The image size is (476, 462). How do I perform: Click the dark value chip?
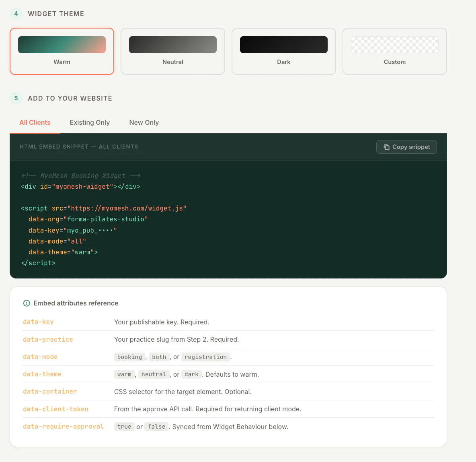coord(191,374)
